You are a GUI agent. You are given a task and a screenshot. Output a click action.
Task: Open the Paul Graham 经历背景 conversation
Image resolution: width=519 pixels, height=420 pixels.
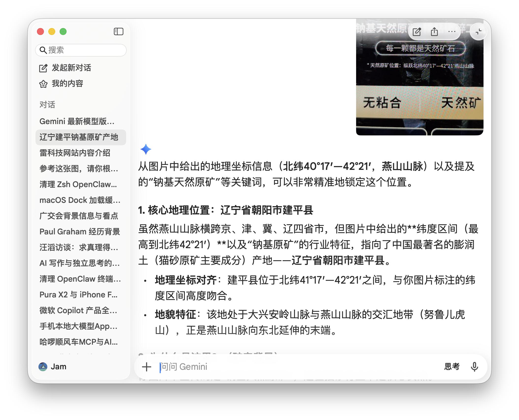pyautogui.click(x=80, y=232)
